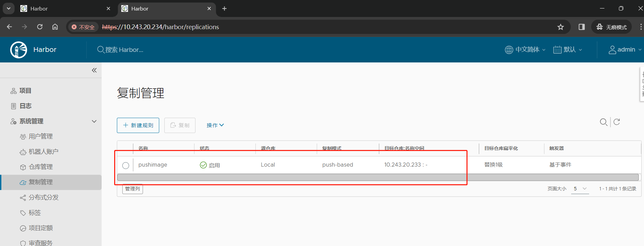This screenshot has width=644, height=246.
Task: Refresh the replication rules list icon
Action: point(617,122)
